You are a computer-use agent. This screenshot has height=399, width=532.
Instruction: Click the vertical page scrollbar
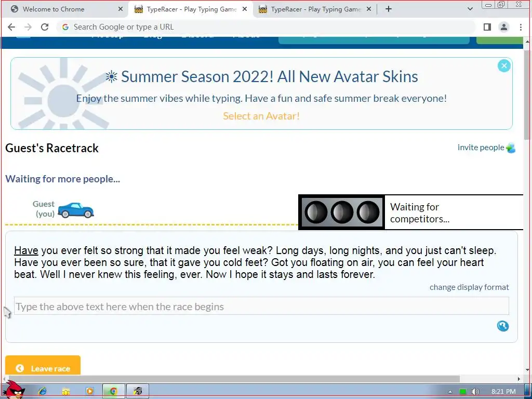click(527, 95)
